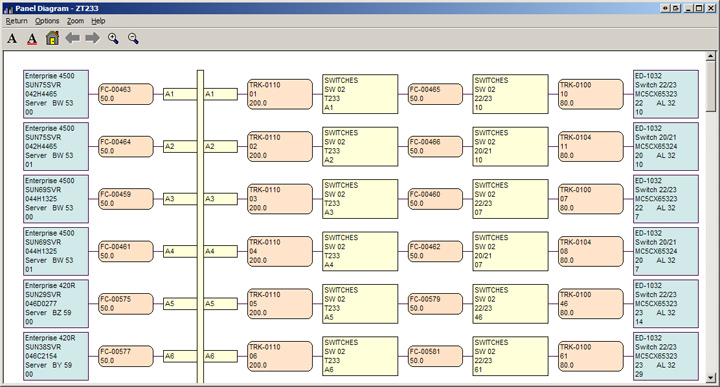Viewport: 720px width, 387px height.
Task: Select the FC-00462 cable node
Action: point(435,251)
